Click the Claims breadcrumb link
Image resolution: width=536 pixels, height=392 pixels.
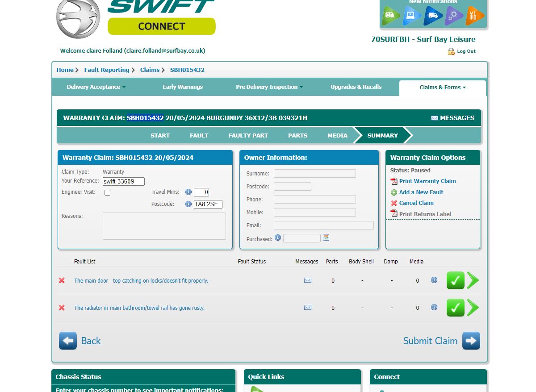click(x=150, y=70)
